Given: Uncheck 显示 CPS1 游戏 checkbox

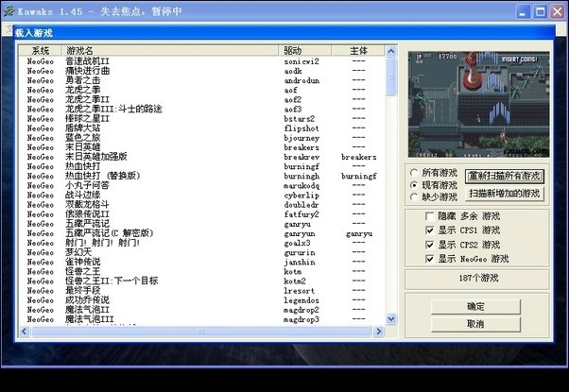Looking at the screenshot, I should click(429, 230).
